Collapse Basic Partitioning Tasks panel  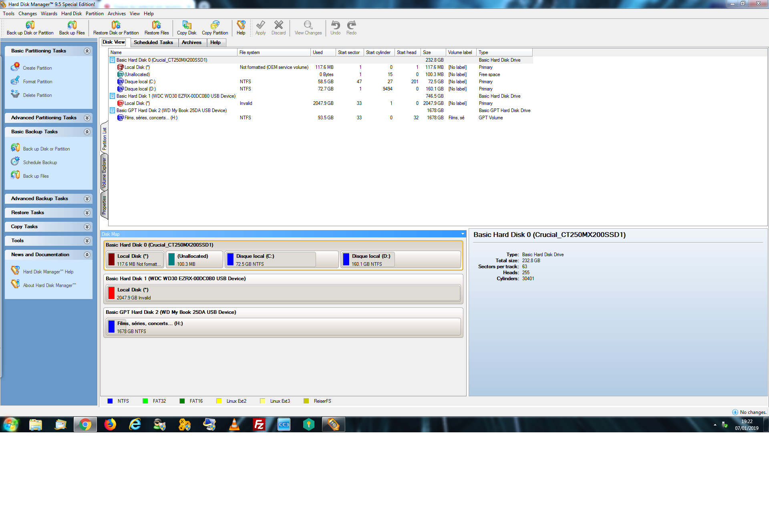87,51
